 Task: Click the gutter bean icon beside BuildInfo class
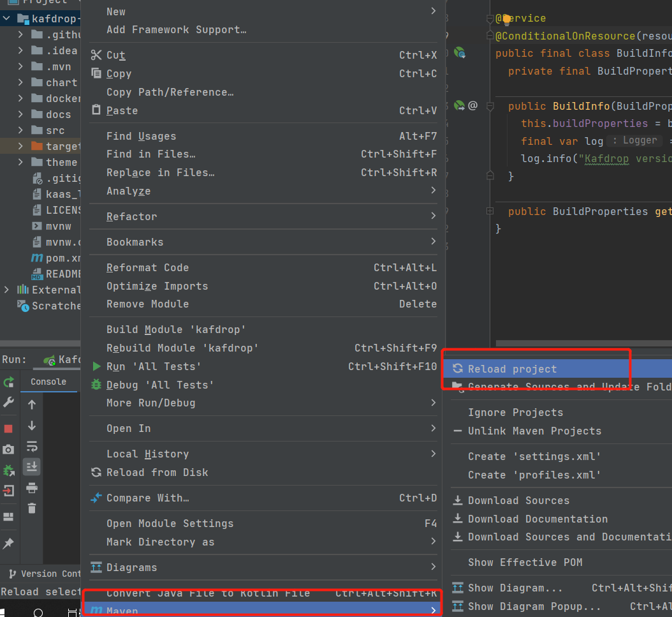click(460, 53)
